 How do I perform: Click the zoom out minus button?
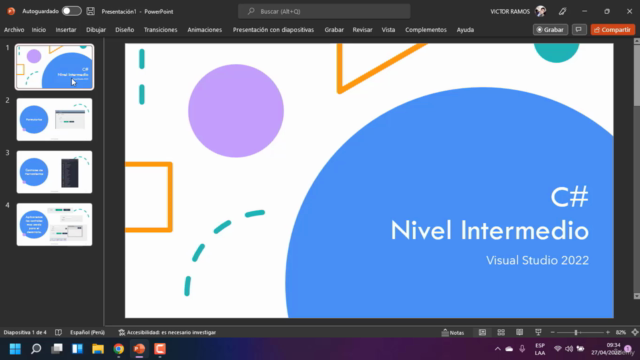tap(553, 333)
